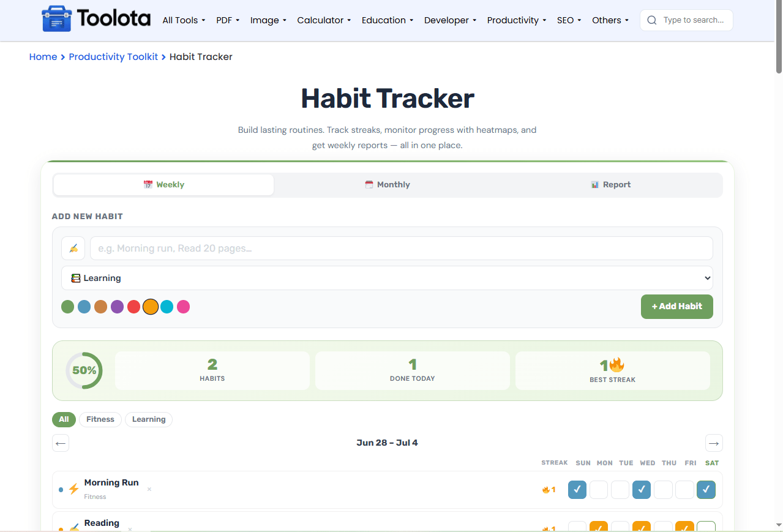
Task: Uncheck Morning Run on Sunday
Action: [577, 490]
